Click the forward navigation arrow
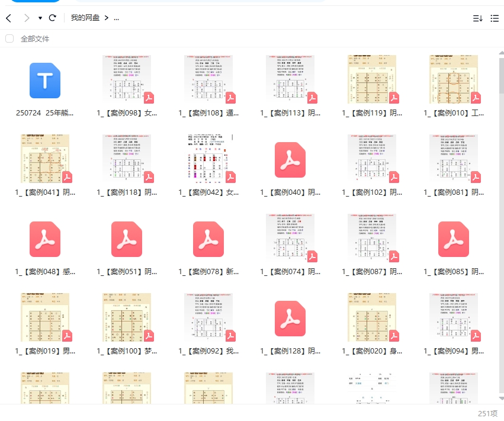504x421 pixels. click(x=26, y=18)
